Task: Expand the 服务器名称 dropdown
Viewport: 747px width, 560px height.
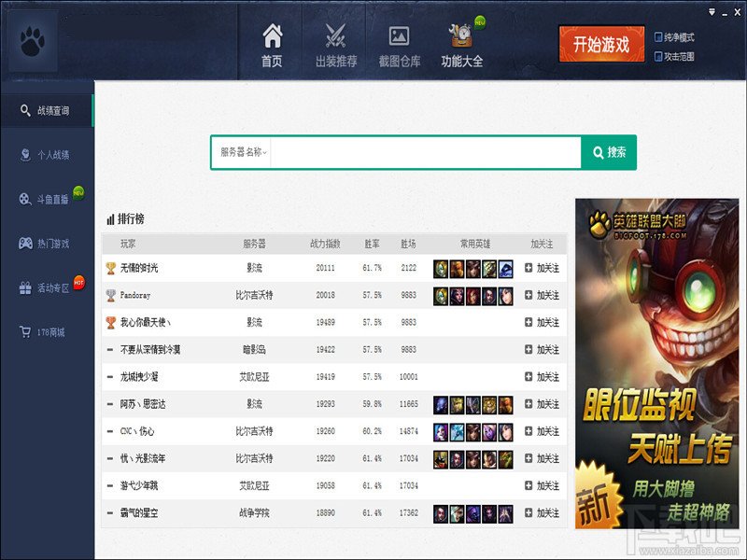Action: [x=243, y=152]
